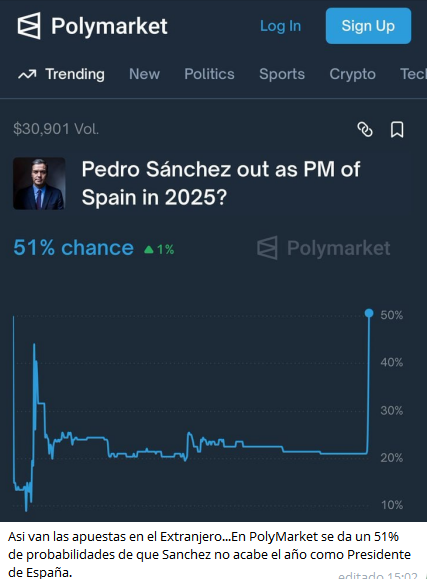Image resolution: width=427 pixels, height=579 pixels.
Task: Select the Sports category tab
Action: 282,74
